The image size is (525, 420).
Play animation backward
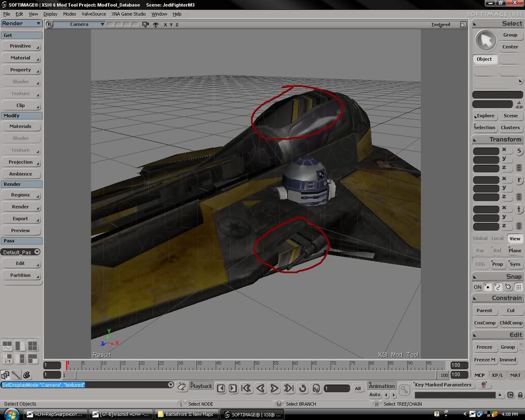(261, 389)
